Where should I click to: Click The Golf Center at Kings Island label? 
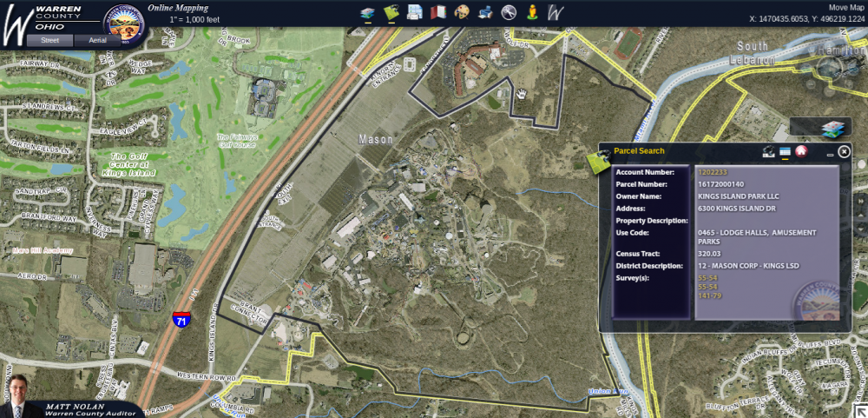coord(129,164)
